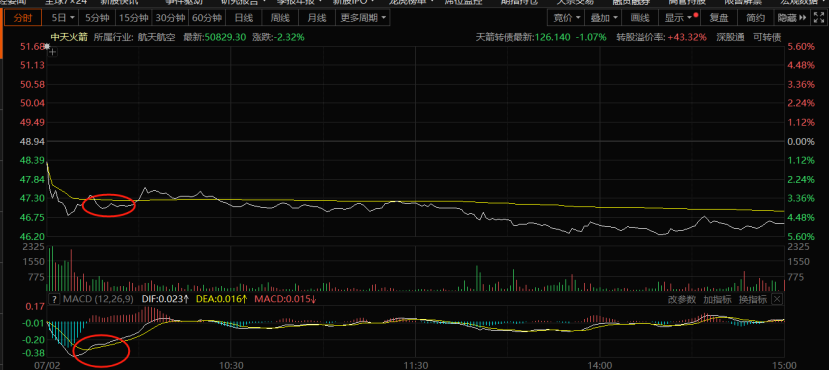Select the 分时 intraday chart tab
This screenshot has height=370, width=830.
(23, 18)
